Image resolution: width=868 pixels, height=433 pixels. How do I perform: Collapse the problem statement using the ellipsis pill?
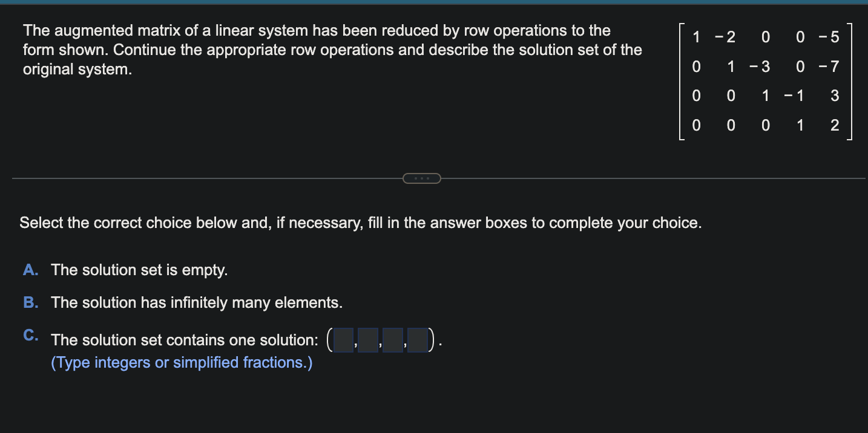point(422,178)
